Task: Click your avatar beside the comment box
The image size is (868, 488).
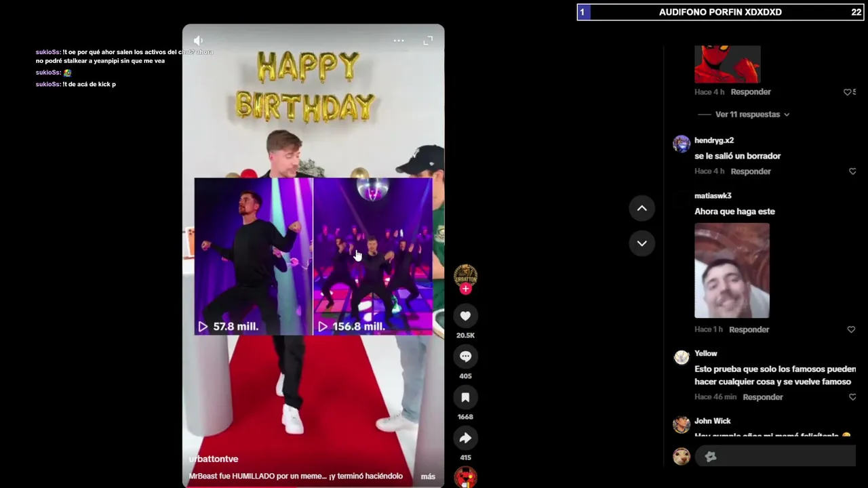Action: tap(682, 456)
